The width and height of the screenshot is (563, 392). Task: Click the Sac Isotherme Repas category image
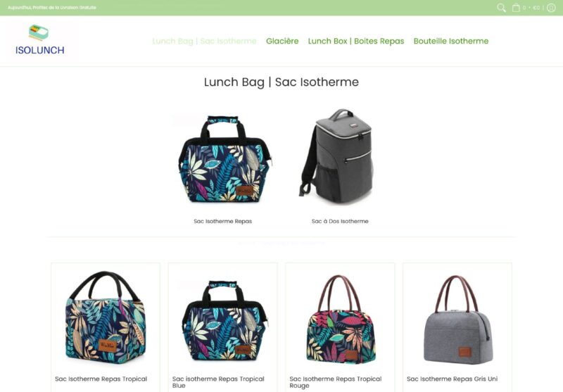click(224, 159)
